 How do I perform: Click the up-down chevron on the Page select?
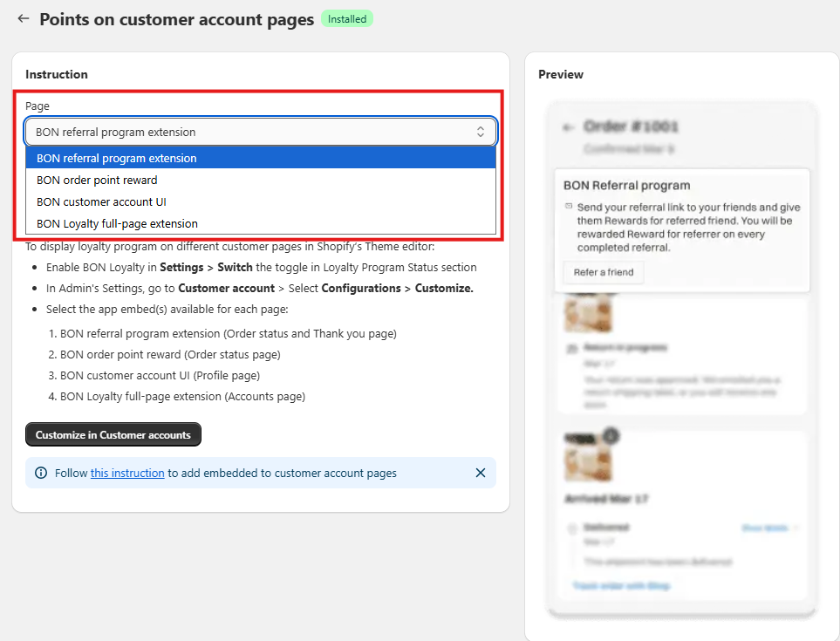[x=480, y=132]
